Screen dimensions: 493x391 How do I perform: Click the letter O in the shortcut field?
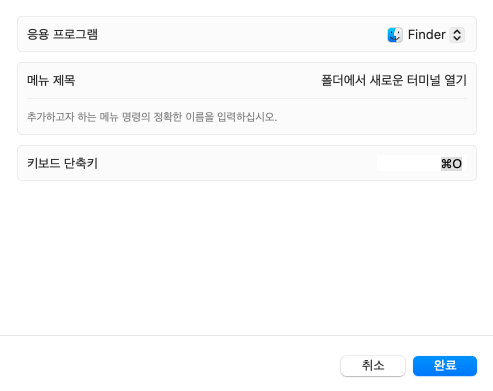457,164
